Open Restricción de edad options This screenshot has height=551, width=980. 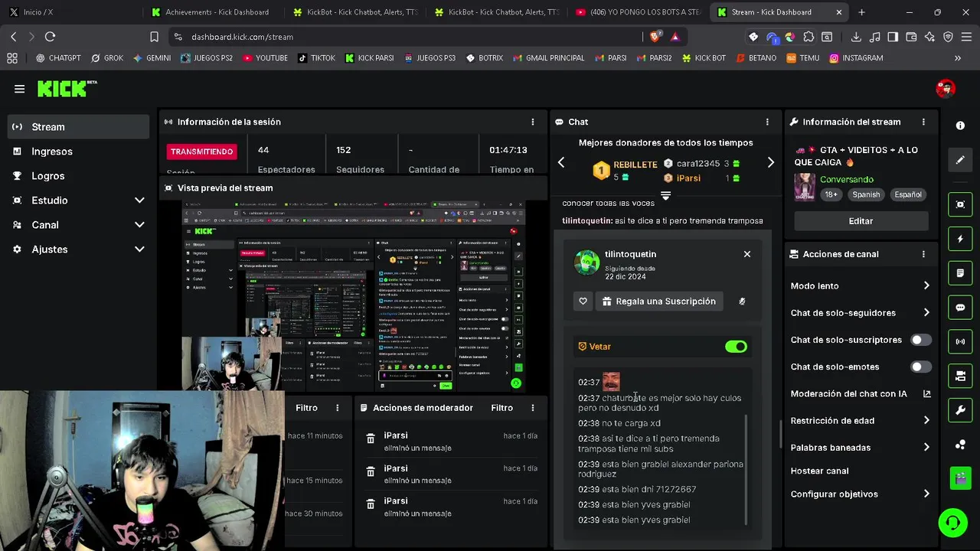click(x=861, y=420)
